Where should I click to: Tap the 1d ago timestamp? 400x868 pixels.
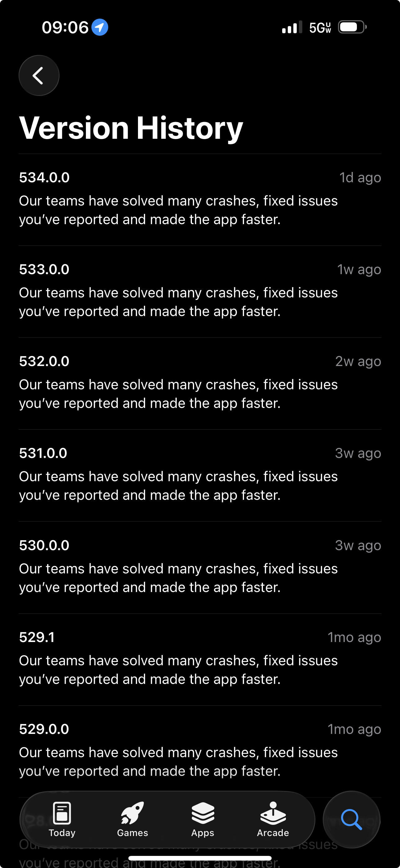(360, 178)
